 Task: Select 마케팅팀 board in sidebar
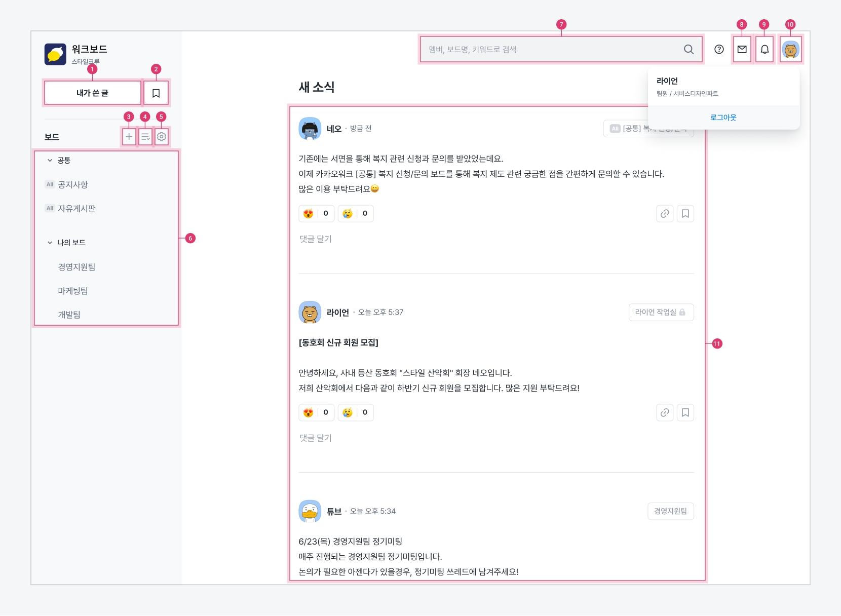click(x=73, y=291)
